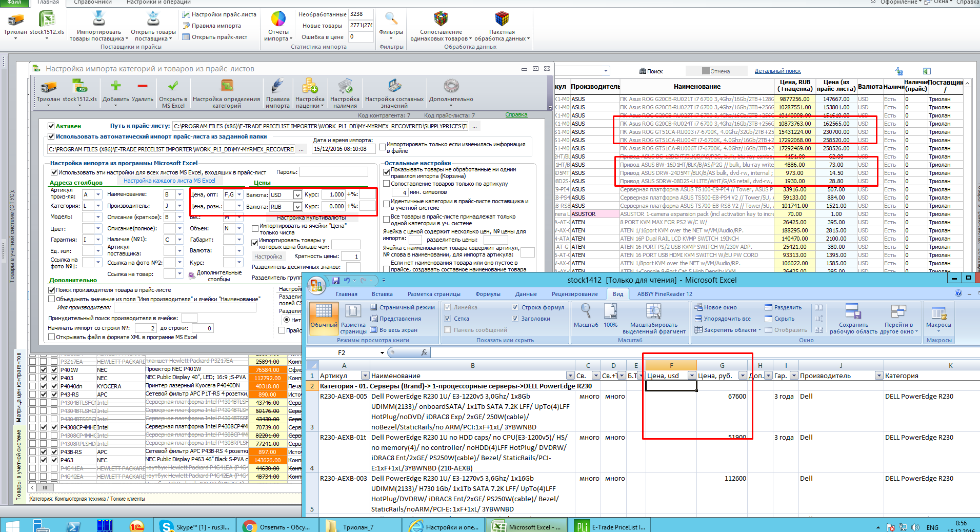This screenshot has height=532, width=980.
Task: Open Производитель column J dropdown
Action: click(179, 206)
